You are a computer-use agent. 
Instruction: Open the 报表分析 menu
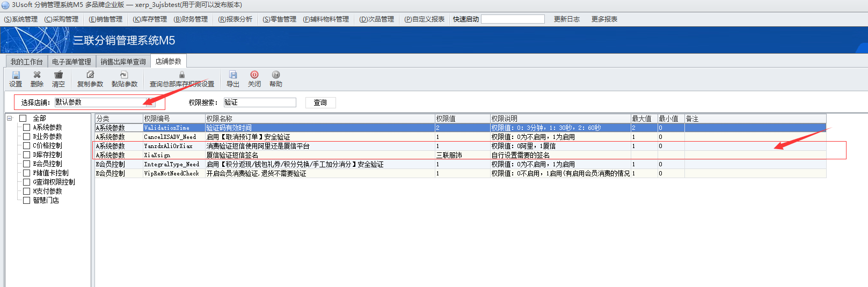(x=235, y=19)
